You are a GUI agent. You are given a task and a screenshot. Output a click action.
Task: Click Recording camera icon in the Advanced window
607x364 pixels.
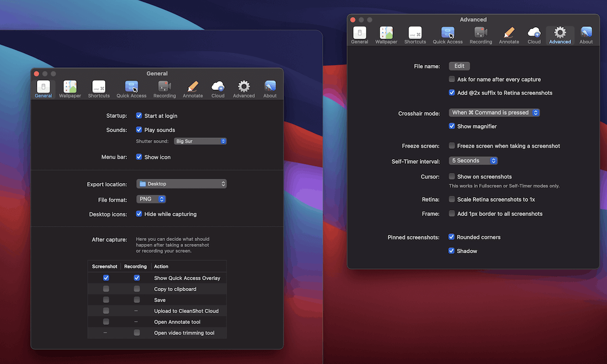pyautogui.click(x=481, y=33)
